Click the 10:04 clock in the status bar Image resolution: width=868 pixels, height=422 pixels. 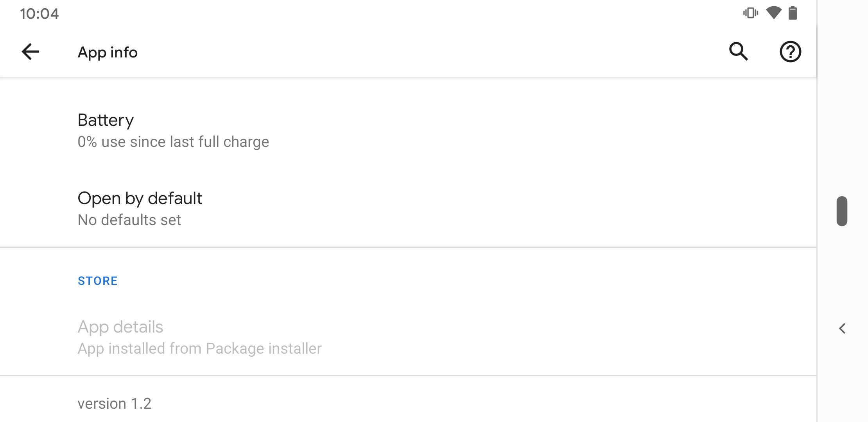[x=39, y=14]
